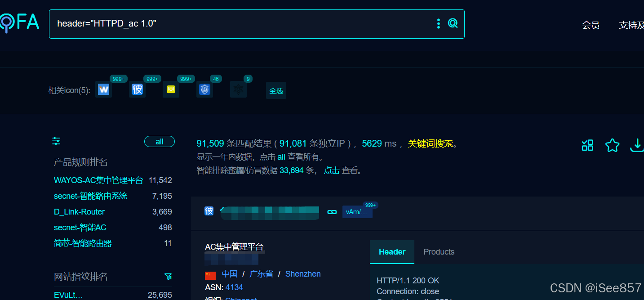644x300 pixels.
Task: Click the 广东省 province link
Action: (x=261, y=274)
